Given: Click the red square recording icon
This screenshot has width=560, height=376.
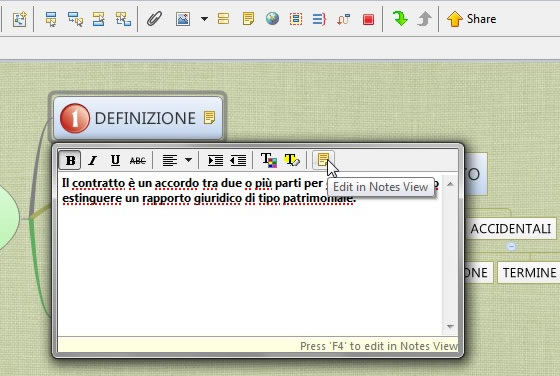Looking at the screenshot, I should pos(368,19).
